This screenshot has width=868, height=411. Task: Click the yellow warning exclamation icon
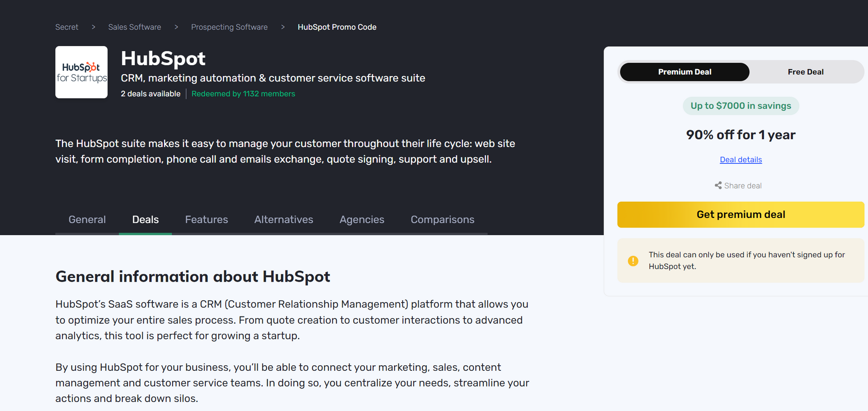coord(633,261)
